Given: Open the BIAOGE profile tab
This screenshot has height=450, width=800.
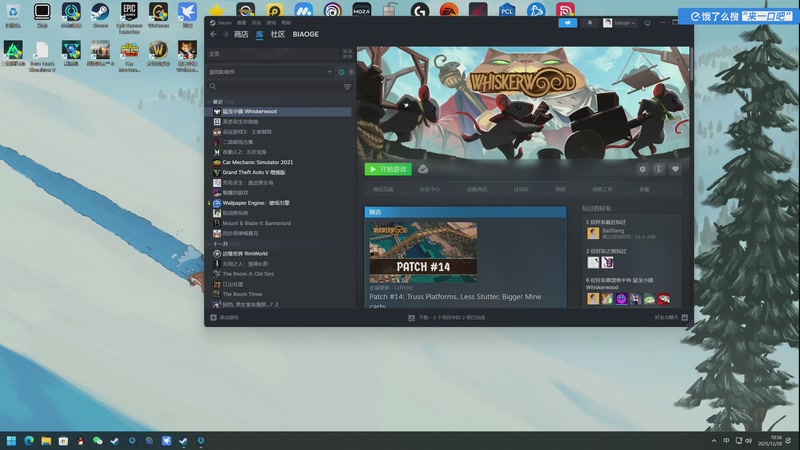Looking at the screenshot, I should (x=306, y=34).
